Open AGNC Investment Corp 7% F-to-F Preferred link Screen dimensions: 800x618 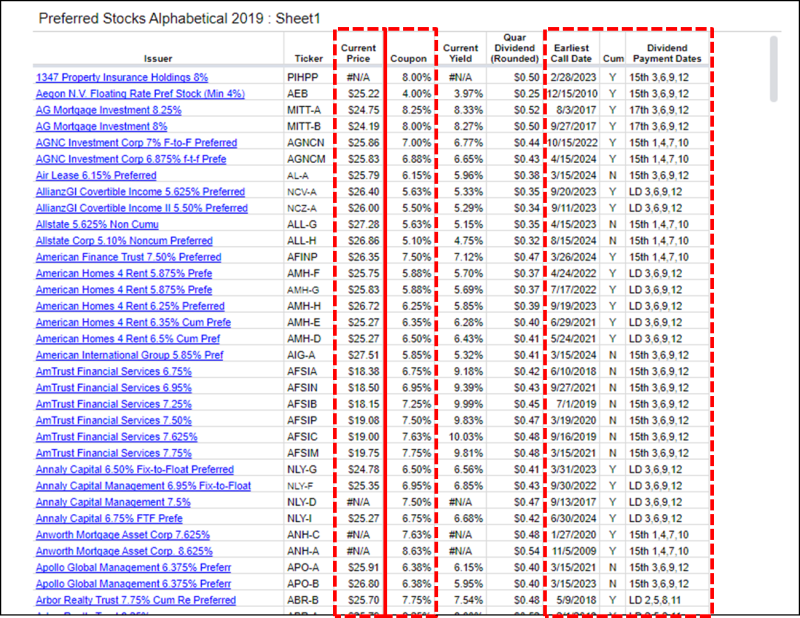tap(136, 143)
